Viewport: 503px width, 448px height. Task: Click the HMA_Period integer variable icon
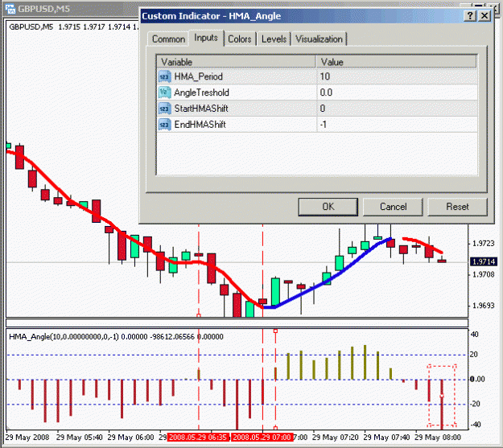pos(164,76)
